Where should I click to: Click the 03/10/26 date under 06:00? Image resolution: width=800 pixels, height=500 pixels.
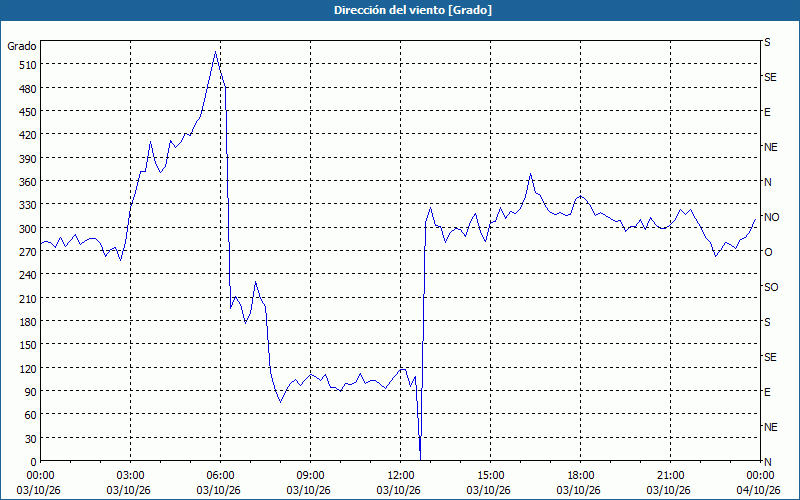tap(218, 490)
